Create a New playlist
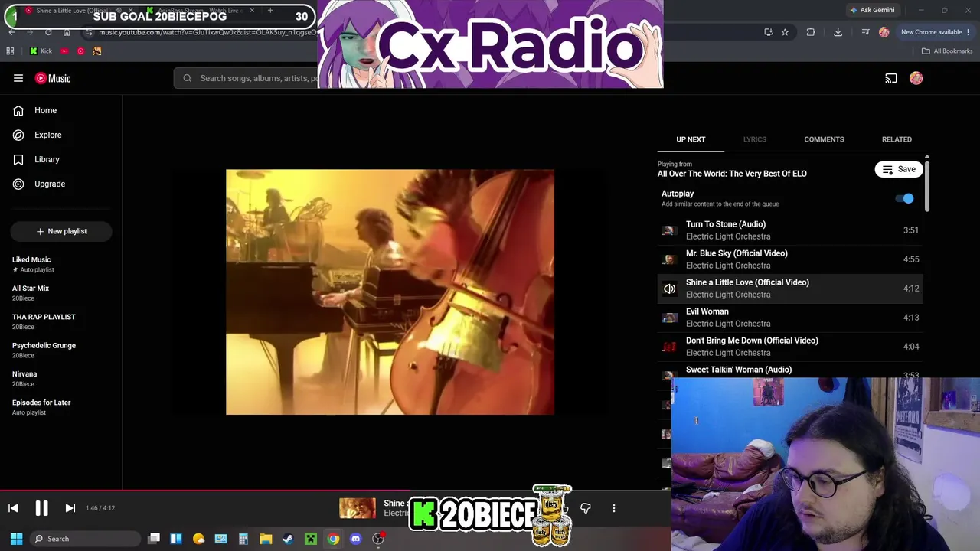Screen dimensions: 980x551 pos(61,231)
